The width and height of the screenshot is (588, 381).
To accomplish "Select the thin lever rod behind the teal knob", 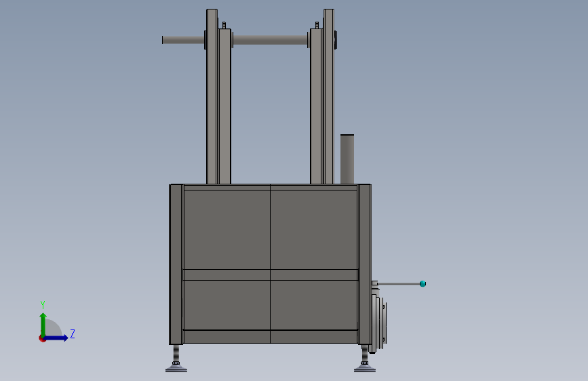I will click(x=399, y=284).
